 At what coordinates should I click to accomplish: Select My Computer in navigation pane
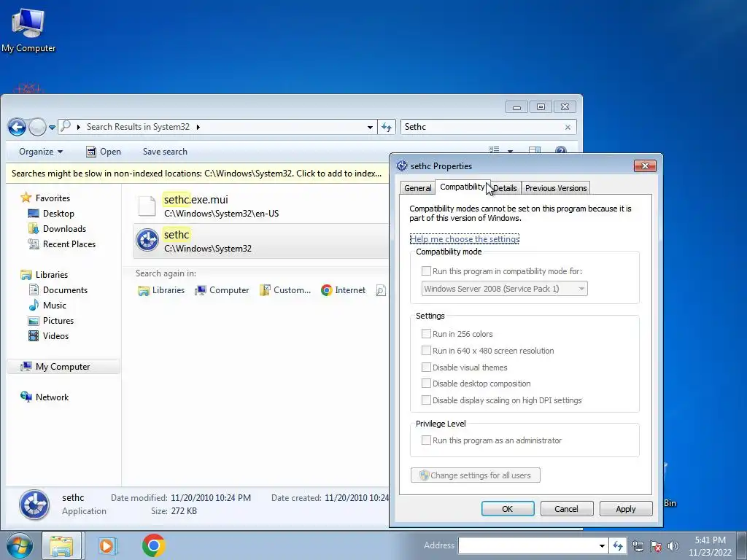pyautogui.click(x=63, y=367)
